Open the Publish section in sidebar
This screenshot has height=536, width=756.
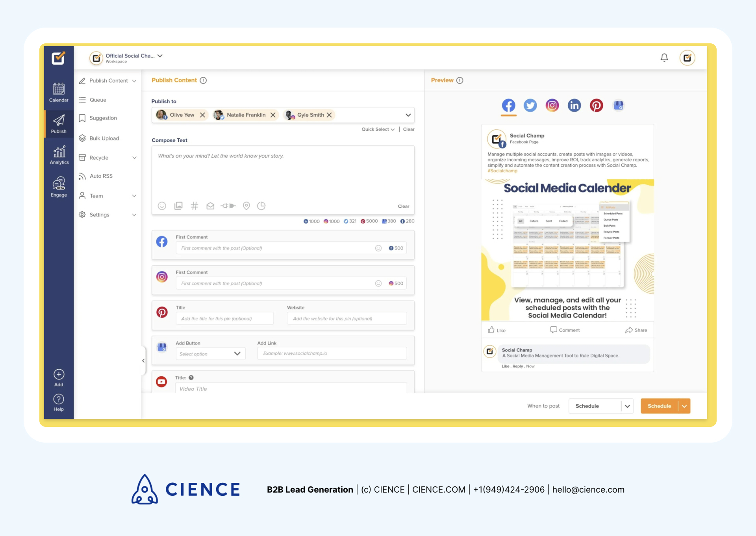pos(59,124)
